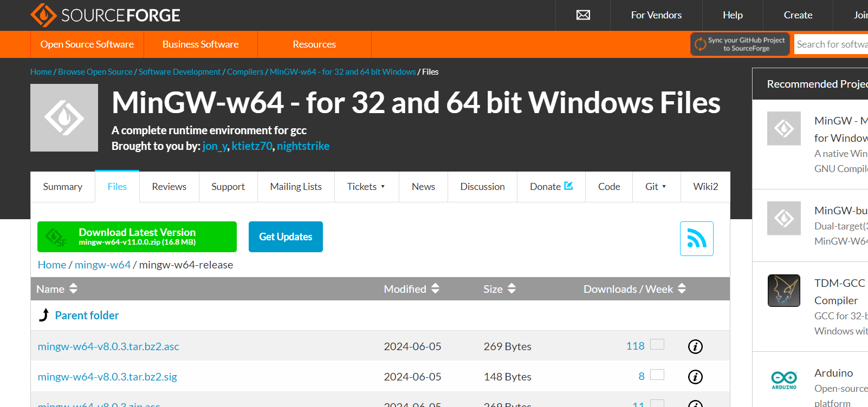Image resolution: width=868 pixels, height=407 pixels.
Task: Sort by Size arrows
Action: click(x=511, y=288)
